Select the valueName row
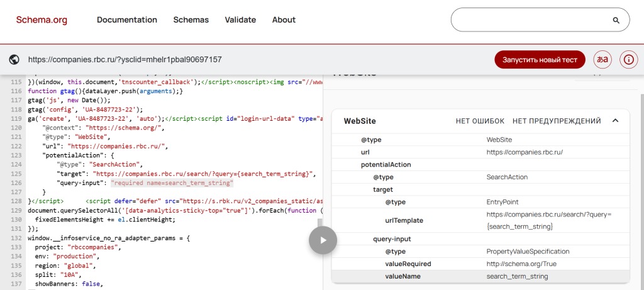644x290 pixels. point(480,276)
